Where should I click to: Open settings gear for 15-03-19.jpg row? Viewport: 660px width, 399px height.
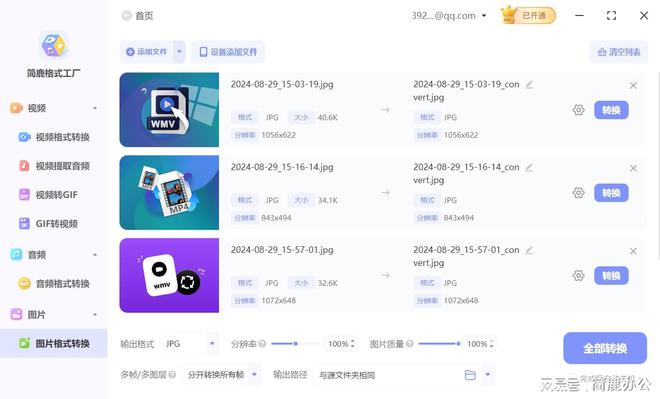point(578,110)
